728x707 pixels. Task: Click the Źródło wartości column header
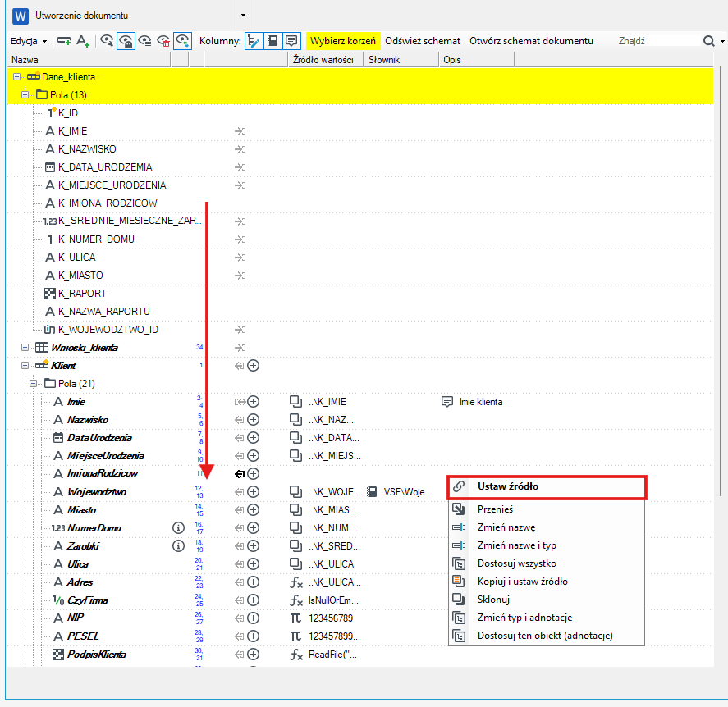pyautogui.click(x=326, y=60)
